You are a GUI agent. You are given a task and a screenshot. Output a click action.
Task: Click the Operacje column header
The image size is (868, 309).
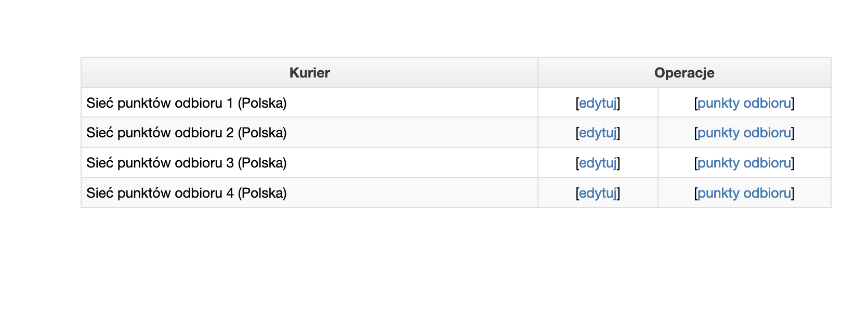click(685, 72)
